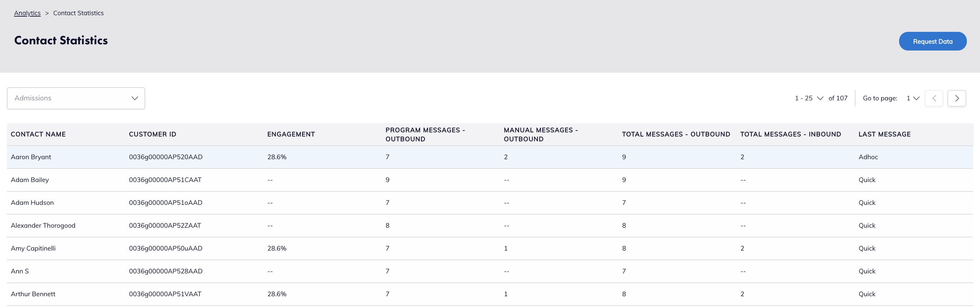
Task: Follow the Analytics breadcrumb link
Action: [27, 13]
